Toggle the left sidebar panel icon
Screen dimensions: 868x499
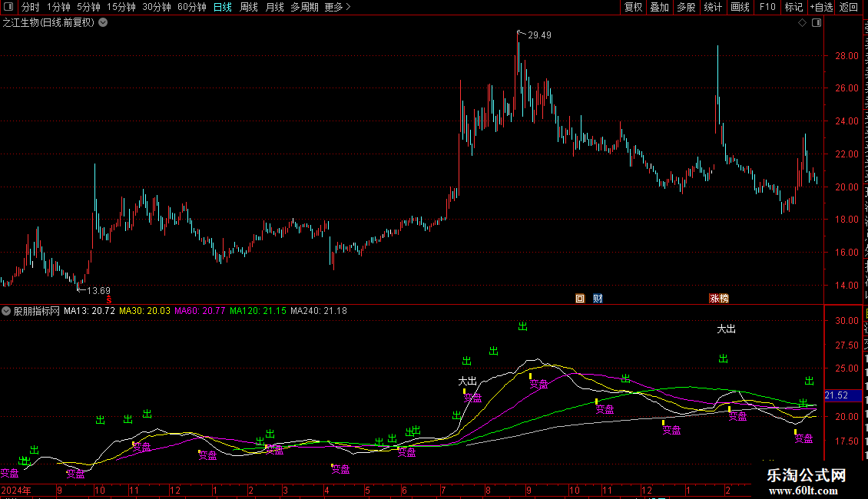coord(8,7)
